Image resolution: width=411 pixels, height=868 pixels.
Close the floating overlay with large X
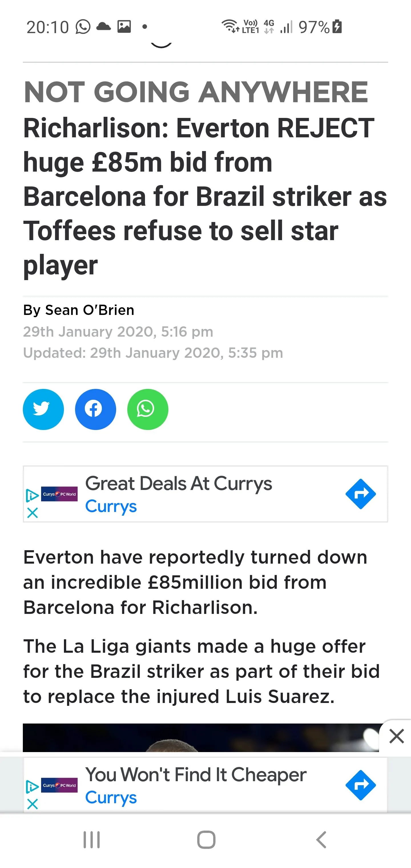(396, 736)
